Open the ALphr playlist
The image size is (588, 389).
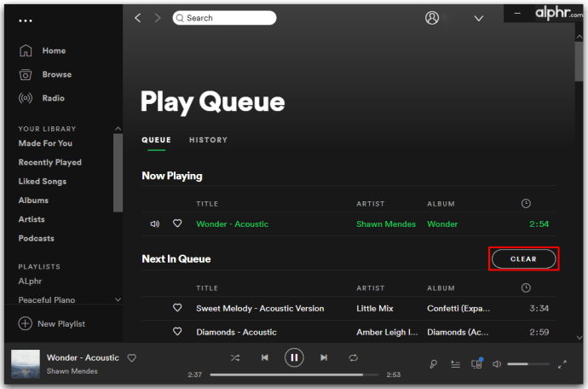tap(30, 282)
